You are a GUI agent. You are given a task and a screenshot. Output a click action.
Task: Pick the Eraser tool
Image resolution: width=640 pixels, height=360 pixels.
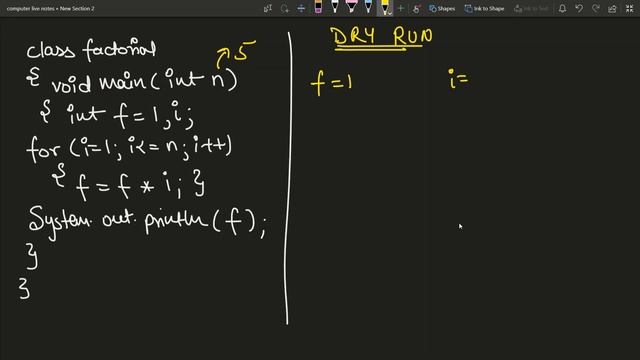[318, 7]
